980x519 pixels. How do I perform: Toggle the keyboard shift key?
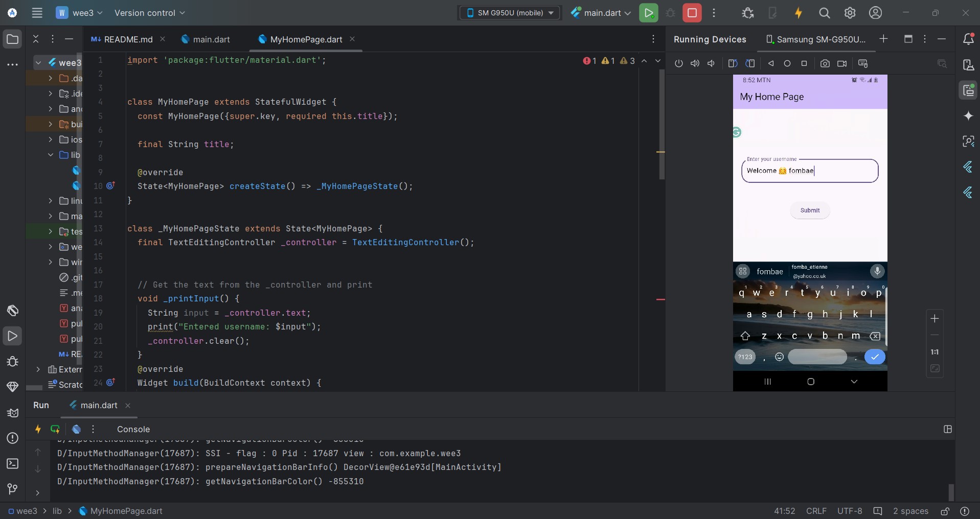click(745, 336)
